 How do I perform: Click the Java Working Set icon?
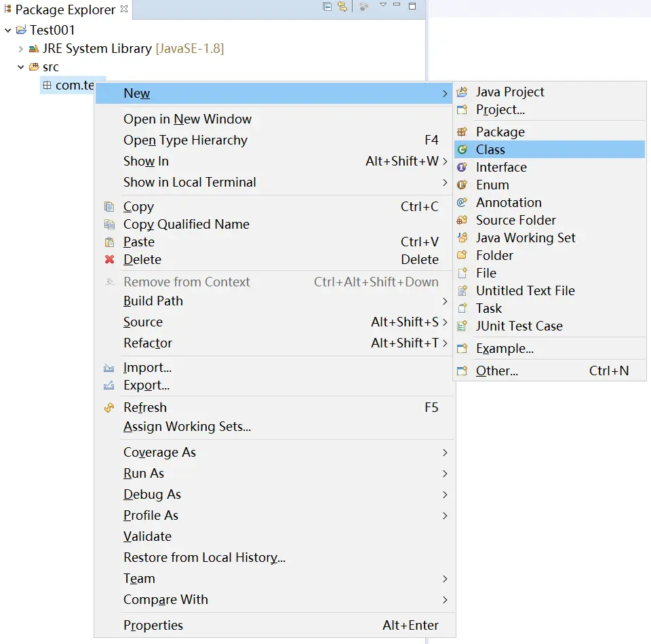click(x=462, y=238)
